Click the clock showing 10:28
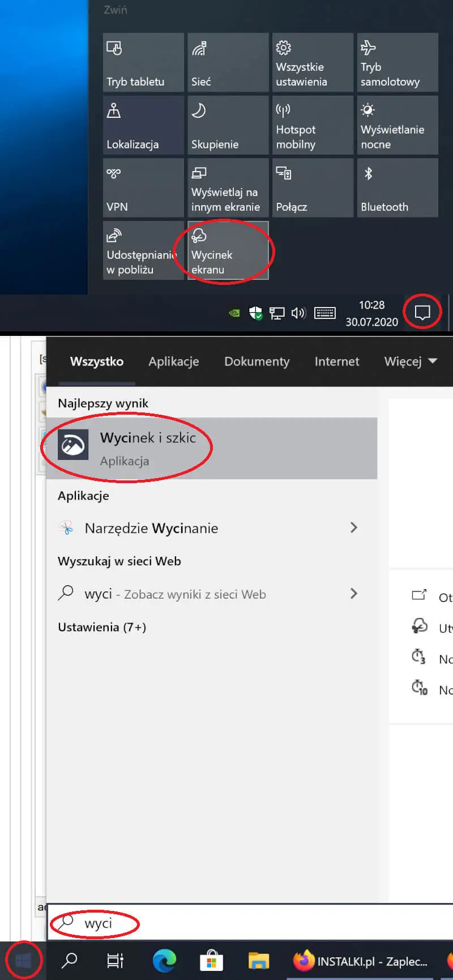This screenshot has width=453, height=980. [x=372, y=313]
